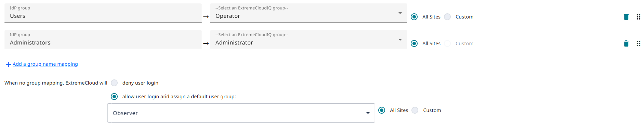
Task: Open the Administrator ExtremeCloudIQ group dropdown
Action: 308,40
